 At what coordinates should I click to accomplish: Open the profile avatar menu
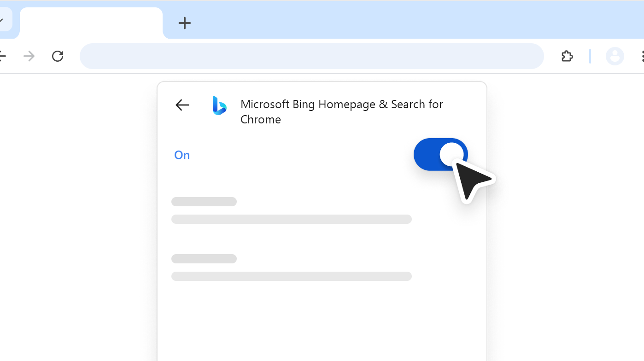(x=615, y=56)
